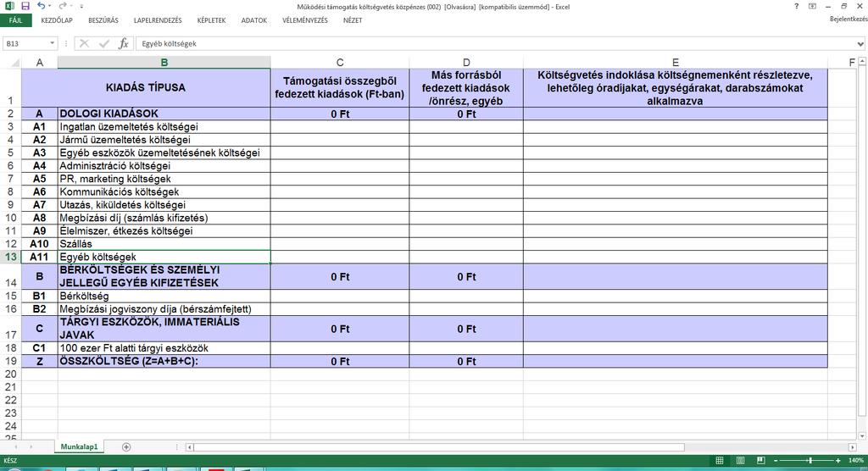Select column E header

coord(676,63)
